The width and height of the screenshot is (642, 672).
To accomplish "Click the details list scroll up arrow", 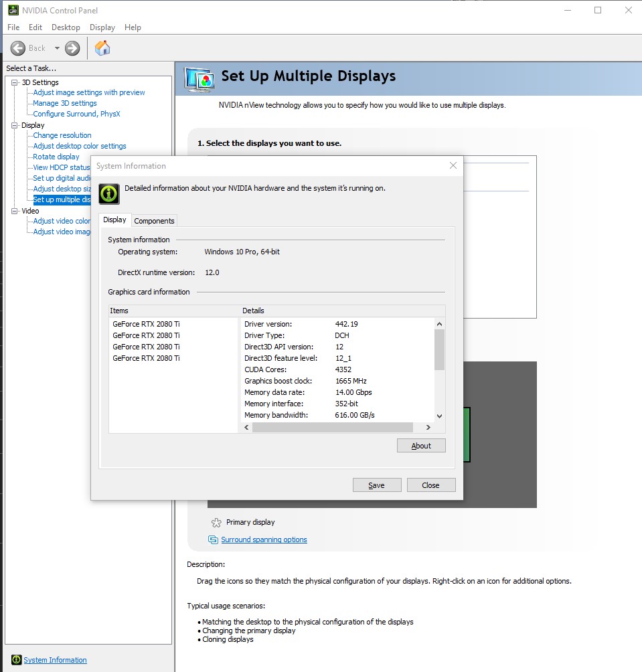I will [x=439, y=324].
